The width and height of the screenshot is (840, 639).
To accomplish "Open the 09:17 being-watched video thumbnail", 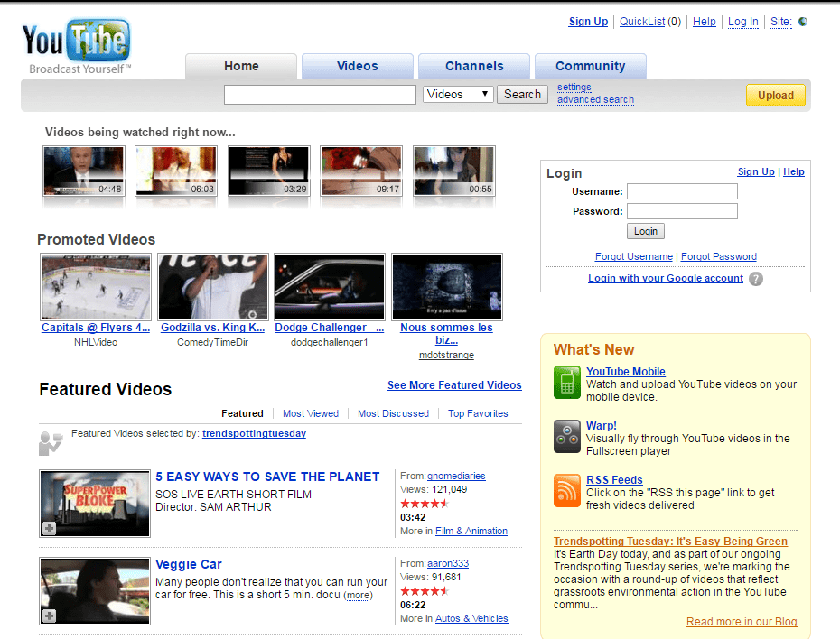I will coord(361,171).
